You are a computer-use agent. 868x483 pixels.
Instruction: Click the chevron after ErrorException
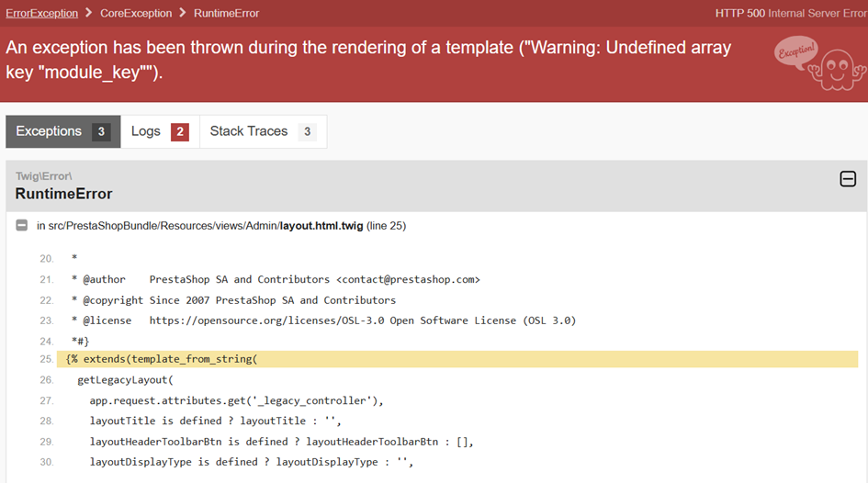tap(89, 13)
